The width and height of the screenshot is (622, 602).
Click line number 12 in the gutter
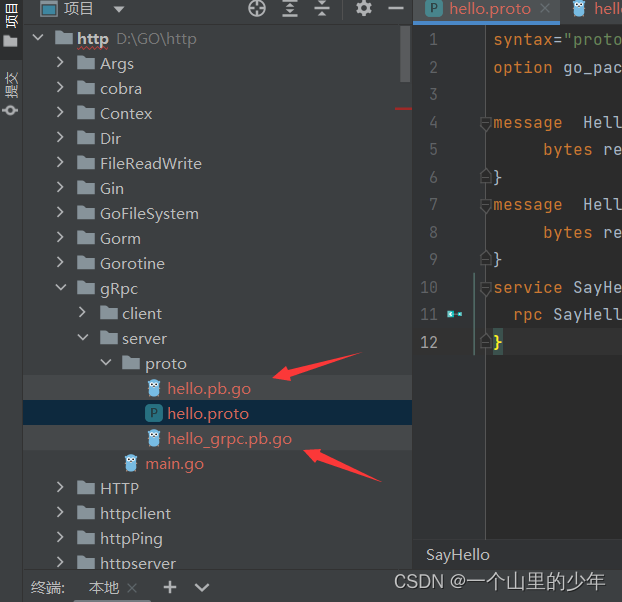coord(429,342)
